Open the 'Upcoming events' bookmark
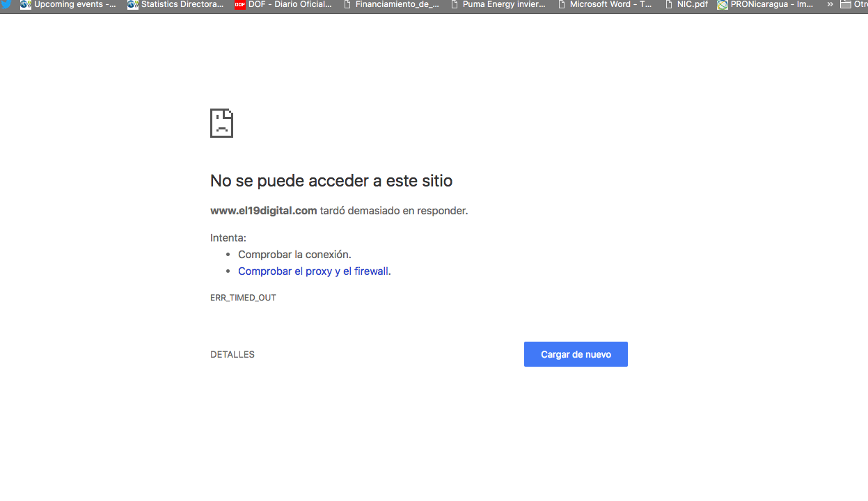Image resolution: width=868 pixels, height=501 pixels. click(x=68, y=4)
